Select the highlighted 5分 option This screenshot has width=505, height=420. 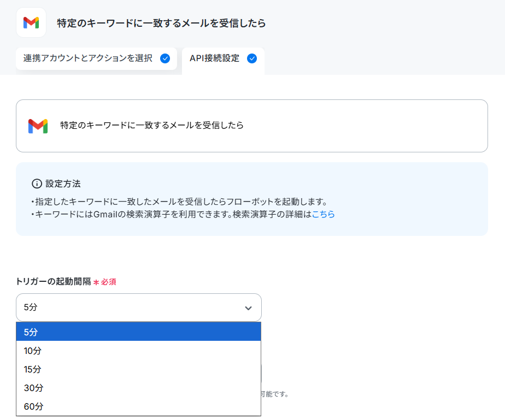[x=138, y=332]
